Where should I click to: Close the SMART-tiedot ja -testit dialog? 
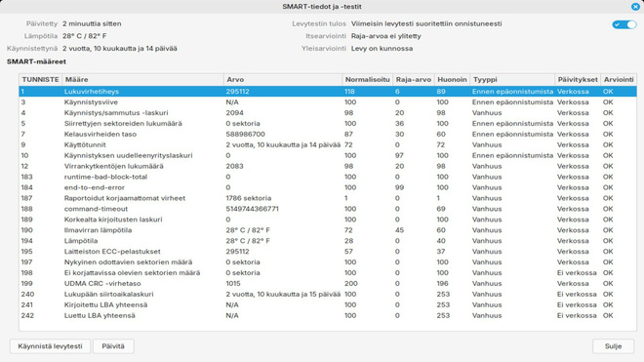click(635, 7)
